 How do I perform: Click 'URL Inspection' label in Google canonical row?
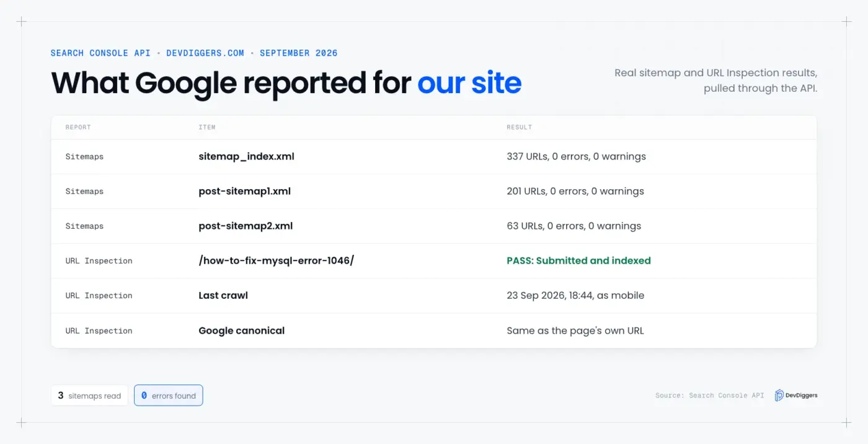[x=99, y=331]
